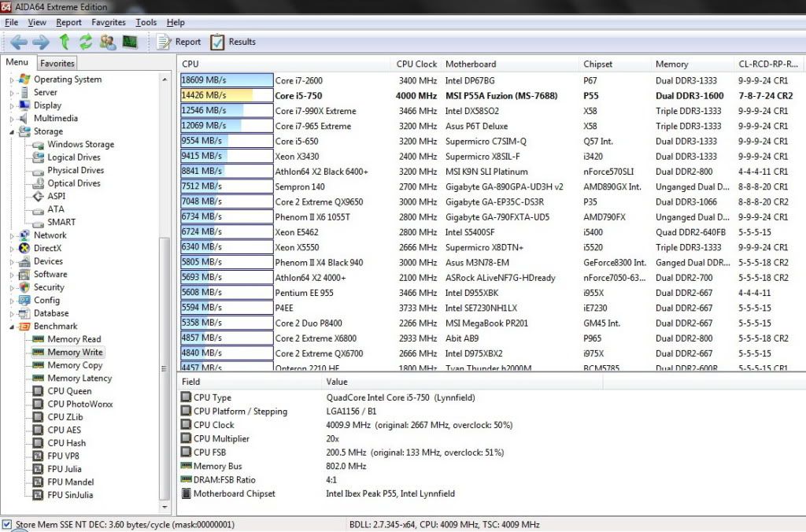The width and height of the screenshot is (806, 532).
Task: Click the Operating System Windows flag icon
Action: click(24, 79)
